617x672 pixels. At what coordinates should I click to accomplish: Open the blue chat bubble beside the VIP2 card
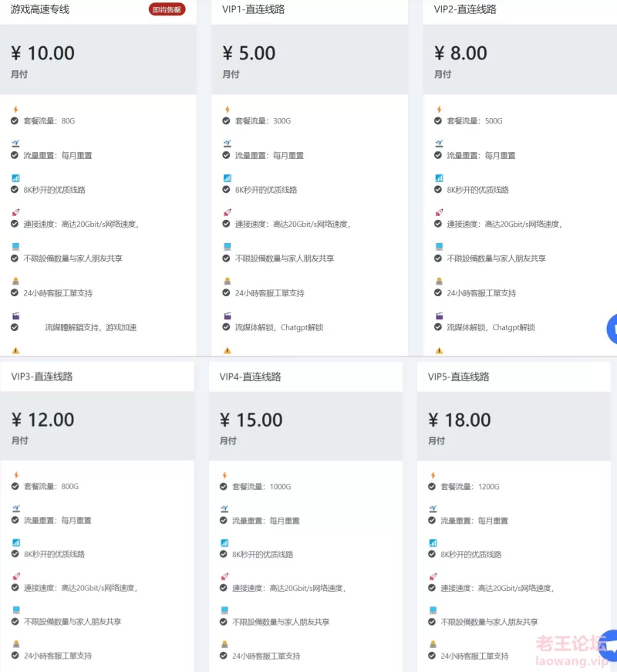click(612, 329)
